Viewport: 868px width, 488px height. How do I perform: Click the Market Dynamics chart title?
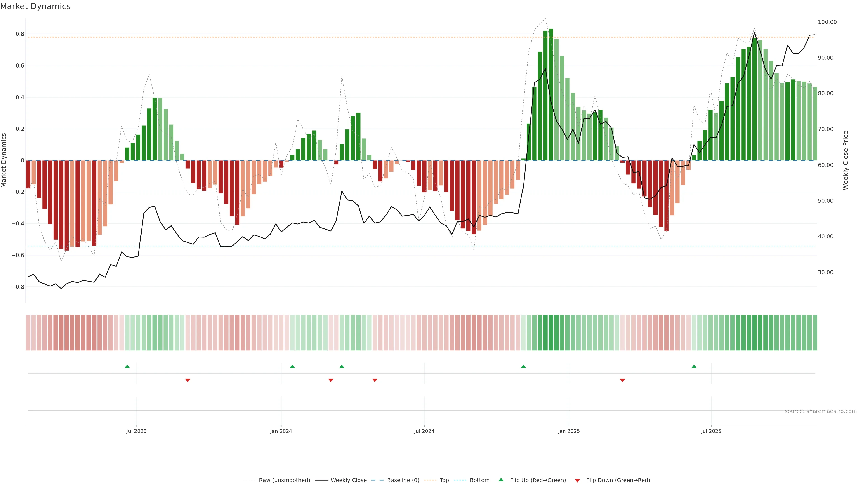click(x=35, y=6)
